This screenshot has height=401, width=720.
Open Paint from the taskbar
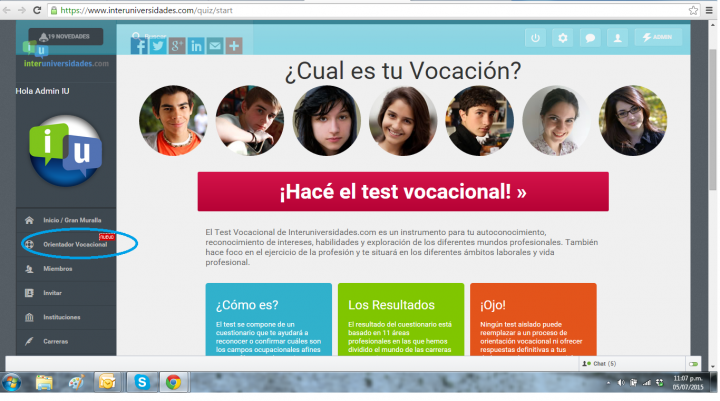(76, 382)
